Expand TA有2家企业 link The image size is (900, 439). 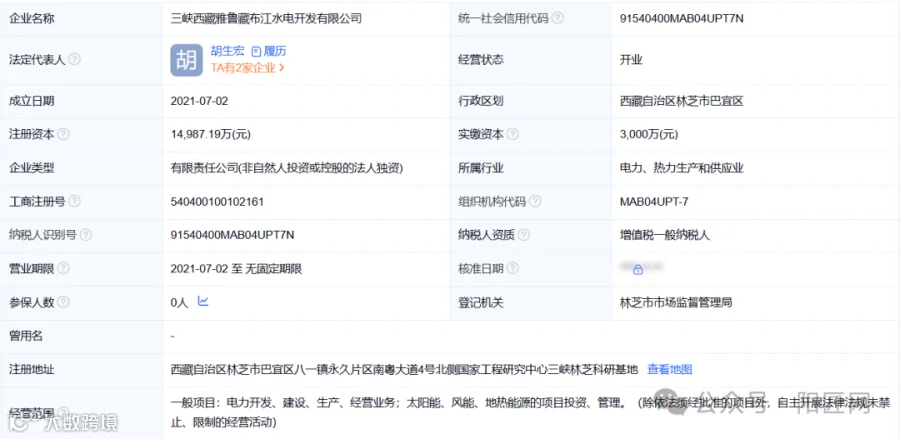pyautogui.click(x=248, y=67)
